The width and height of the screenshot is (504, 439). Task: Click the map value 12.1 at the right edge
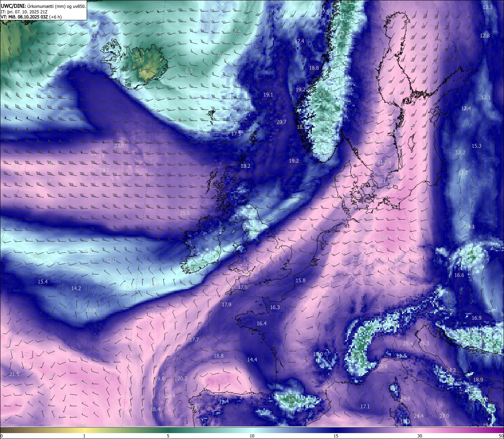(x=486, y=98)
